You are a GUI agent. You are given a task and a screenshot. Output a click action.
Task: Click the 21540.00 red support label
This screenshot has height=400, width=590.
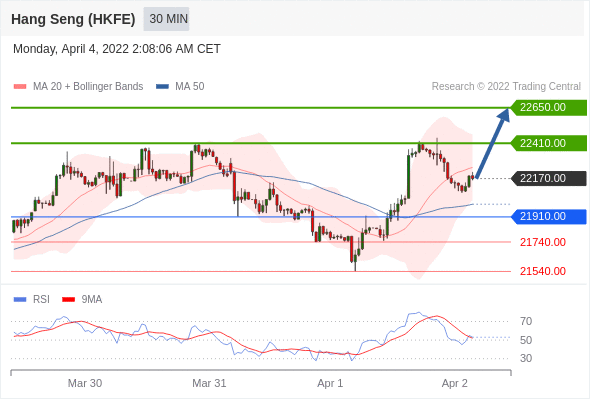pos(543,271)
